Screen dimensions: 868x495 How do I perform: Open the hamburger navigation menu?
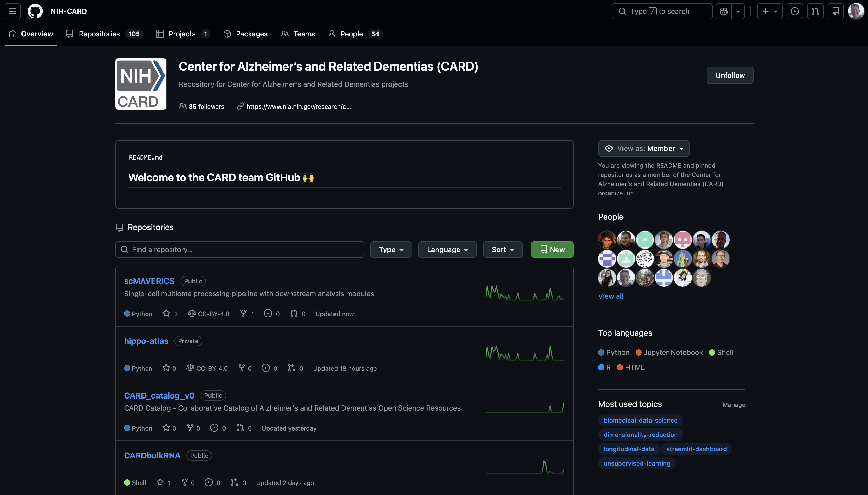(13, 11)
